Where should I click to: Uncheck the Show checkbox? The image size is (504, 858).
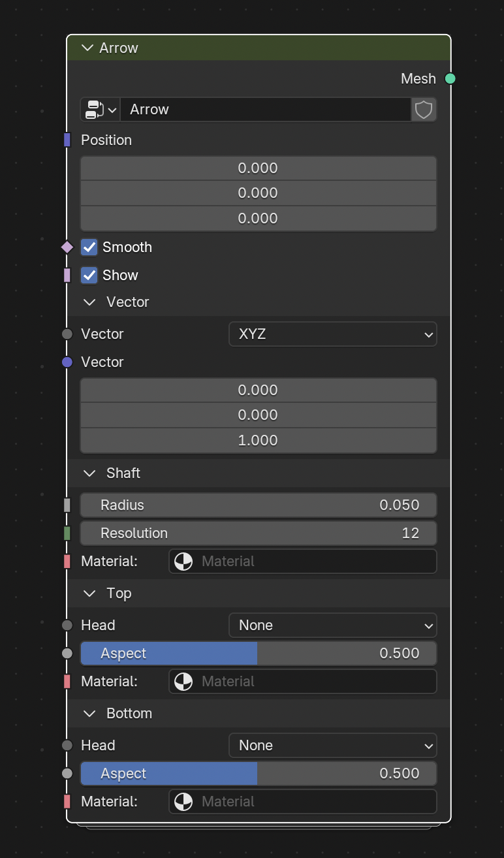click(x=89, y=276)
